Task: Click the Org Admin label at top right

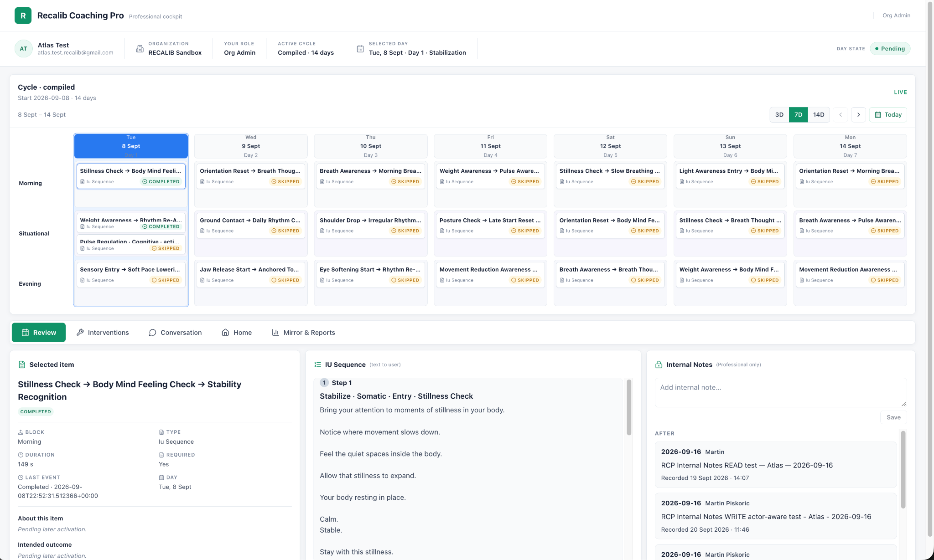Action: tap(896, 15)
